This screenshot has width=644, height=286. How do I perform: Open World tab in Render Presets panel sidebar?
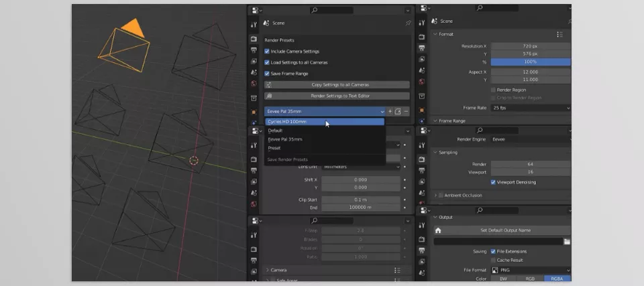pyautogui.click(x=254, y=84)
